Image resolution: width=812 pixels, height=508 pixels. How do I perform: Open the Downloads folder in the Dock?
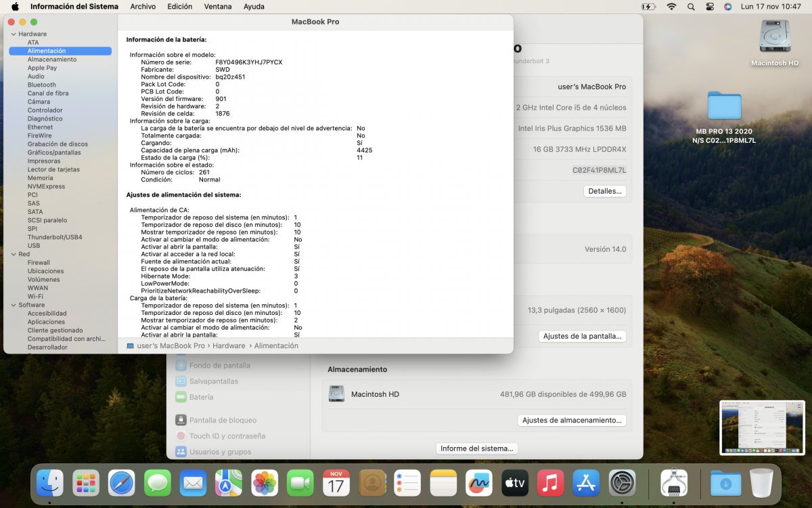tap(725, 483)
